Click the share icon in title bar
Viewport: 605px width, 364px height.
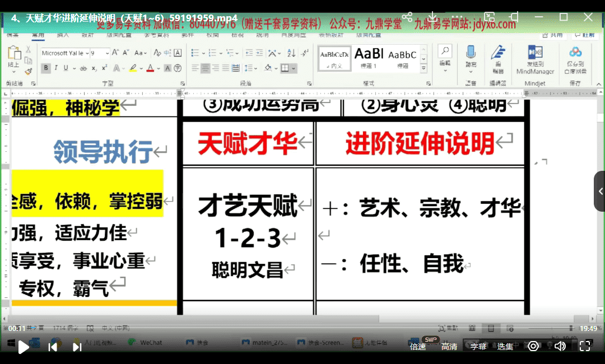pyautogui.click(x=407, y=17)
